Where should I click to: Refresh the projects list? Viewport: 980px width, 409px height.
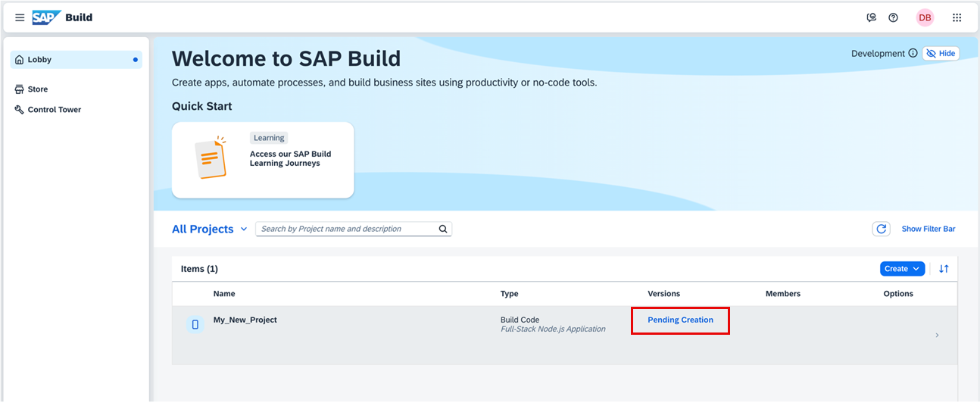[881, 229]
